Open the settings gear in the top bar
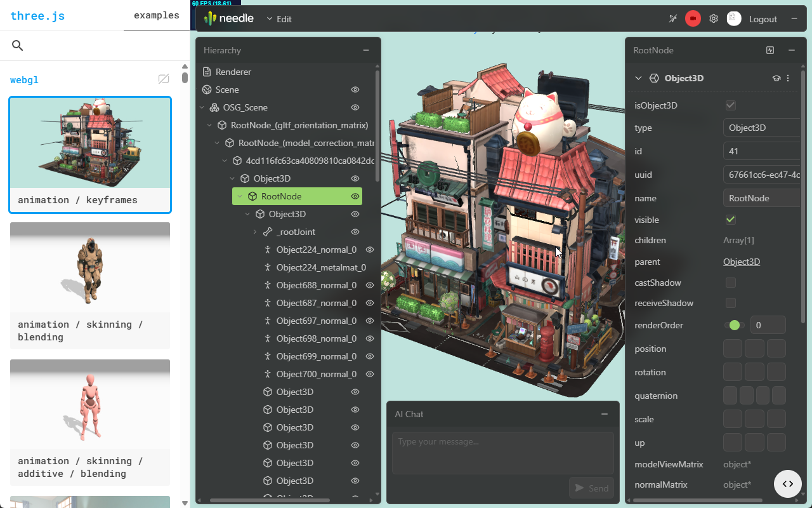Image resolution: width=812 pixels, height=508 pixels. (713, 18)
